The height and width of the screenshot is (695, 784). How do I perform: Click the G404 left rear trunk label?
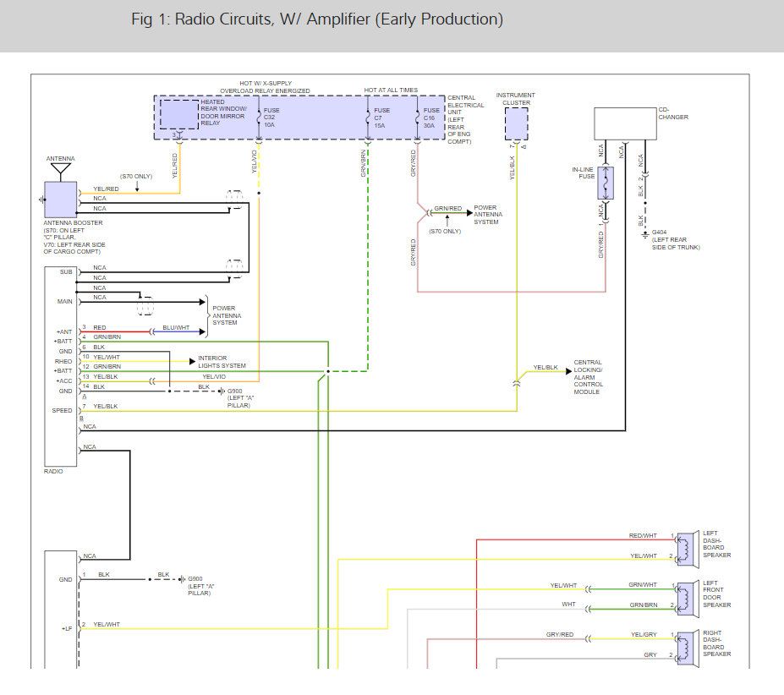tap(676, 239)
